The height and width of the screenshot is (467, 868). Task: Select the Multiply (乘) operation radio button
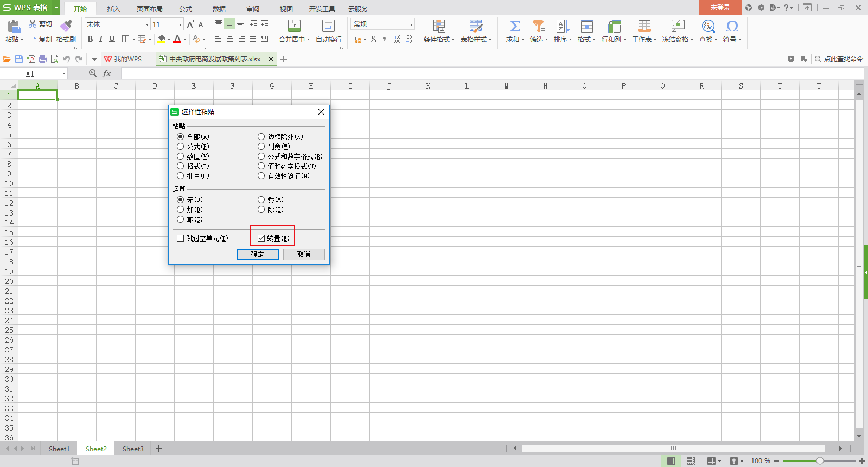point(261,200)
